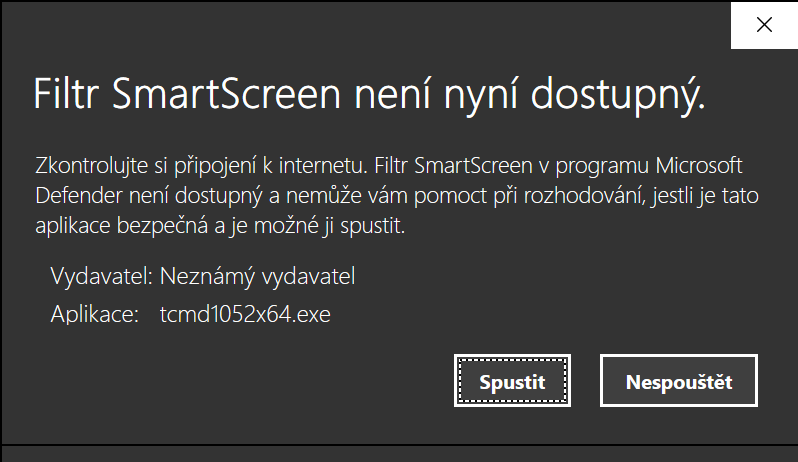Close the SmartScreen dialog with X
This screenshot has height=462, width=798.
click(764, 25)
